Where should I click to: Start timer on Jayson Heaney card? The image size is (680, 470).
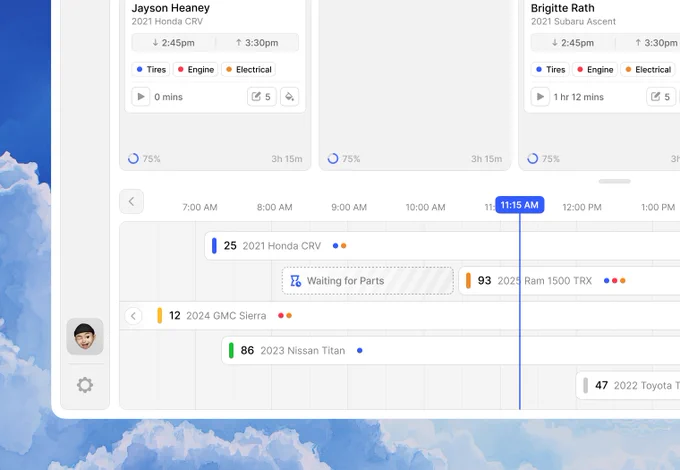click(x=141, y=97)
